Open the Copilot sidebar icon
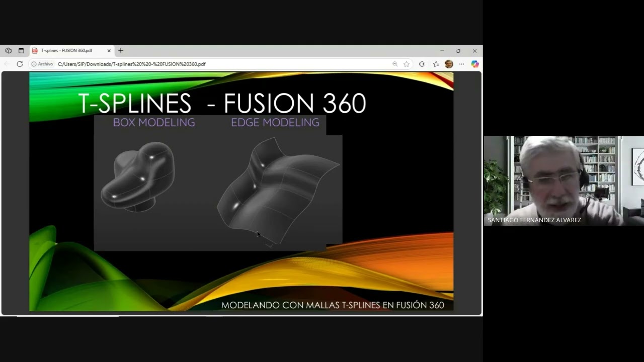This screenshot has height=362, width=644. click(474, 64)
